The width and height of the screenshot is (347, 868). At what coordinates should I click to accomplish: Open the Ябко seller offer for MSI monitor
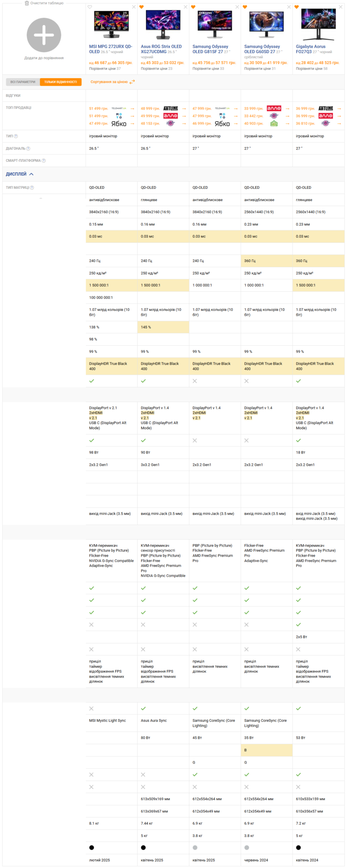(119, 123)
